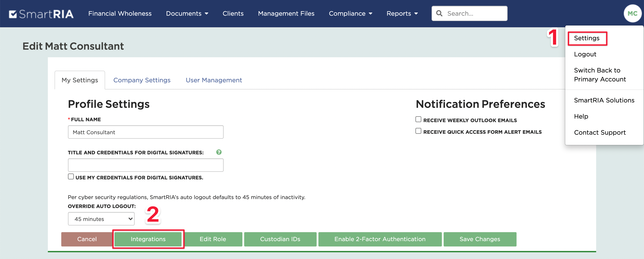Open the Integrations button
The height and width of the screenshot is (259, 644).
point(148,239)
